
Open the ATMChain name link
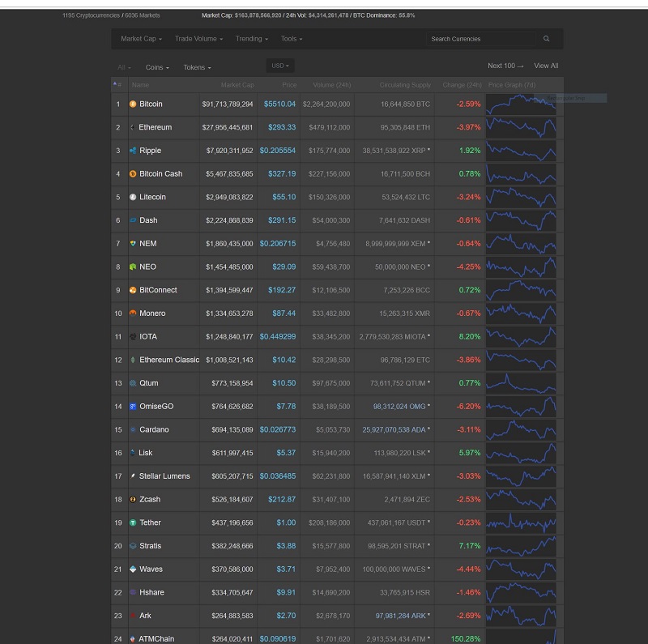pyautogui.click(x=156, y=638)
